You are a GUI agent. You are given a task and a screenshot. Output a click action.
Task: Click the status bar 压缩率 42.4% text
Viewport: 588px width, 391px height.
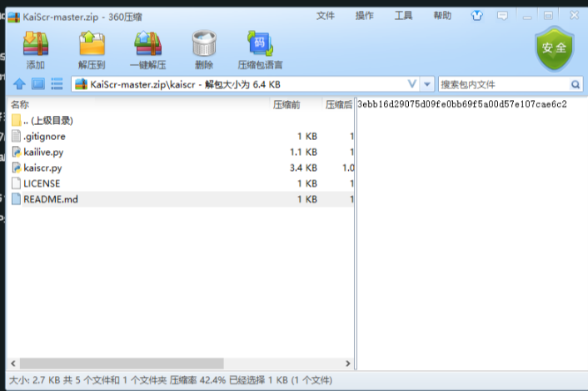pyautogui.click(x=197, y=380)
